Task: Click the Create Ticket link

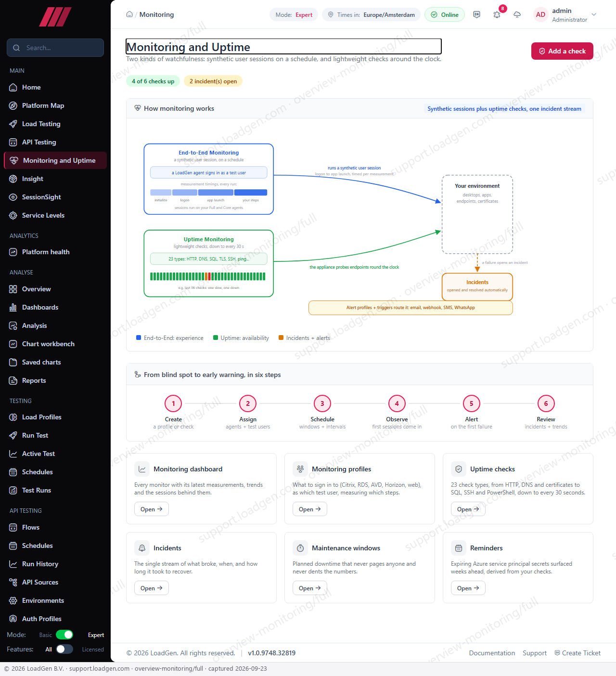Action: (577, 653)
